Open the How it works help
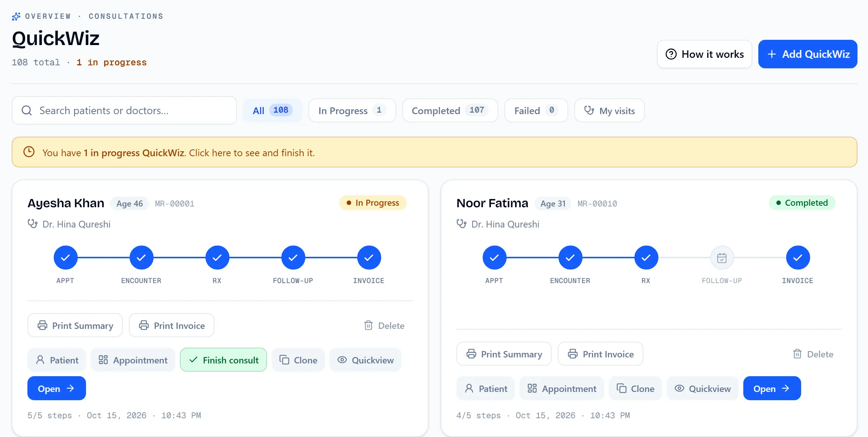868x437 pixels. pyautogui.click(x=704, y=54)
